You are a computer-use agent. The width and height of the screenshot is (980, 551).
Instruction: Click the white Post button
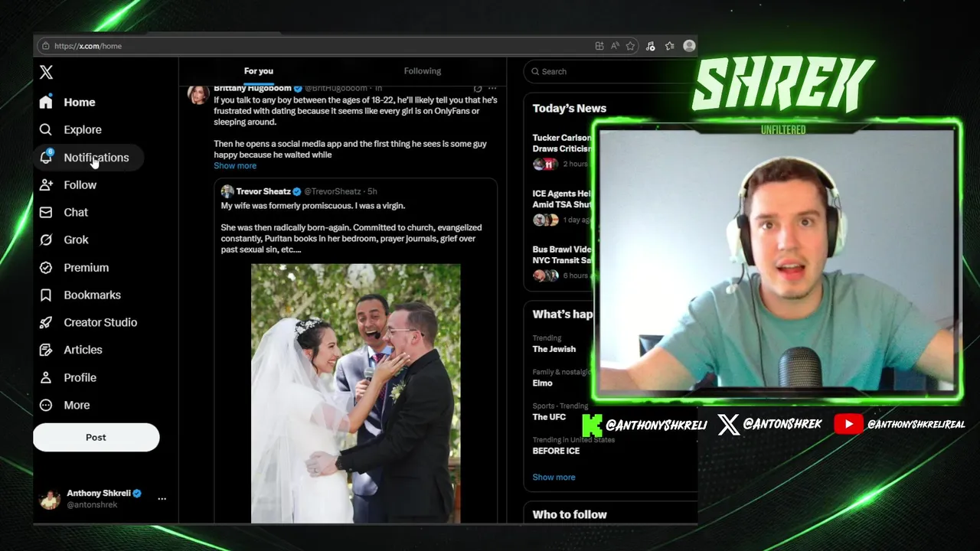[x=96, y=437]
